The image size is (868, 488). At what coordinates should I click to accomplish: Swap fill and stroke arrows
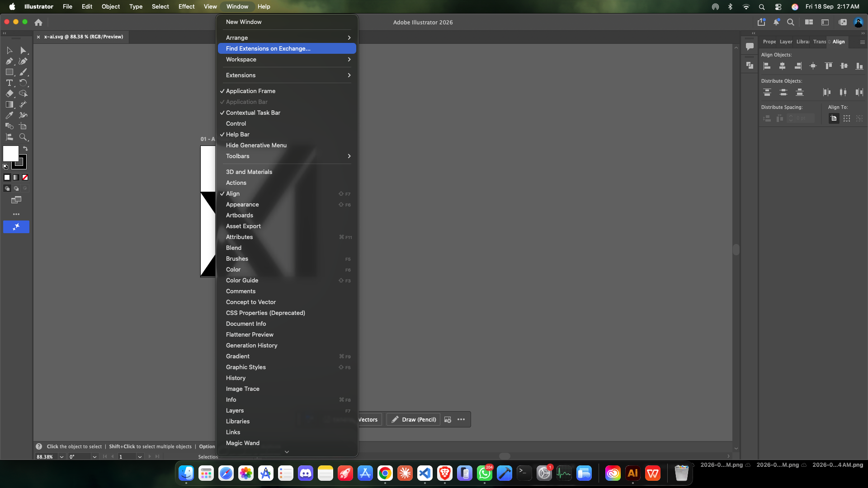[25, 149]
